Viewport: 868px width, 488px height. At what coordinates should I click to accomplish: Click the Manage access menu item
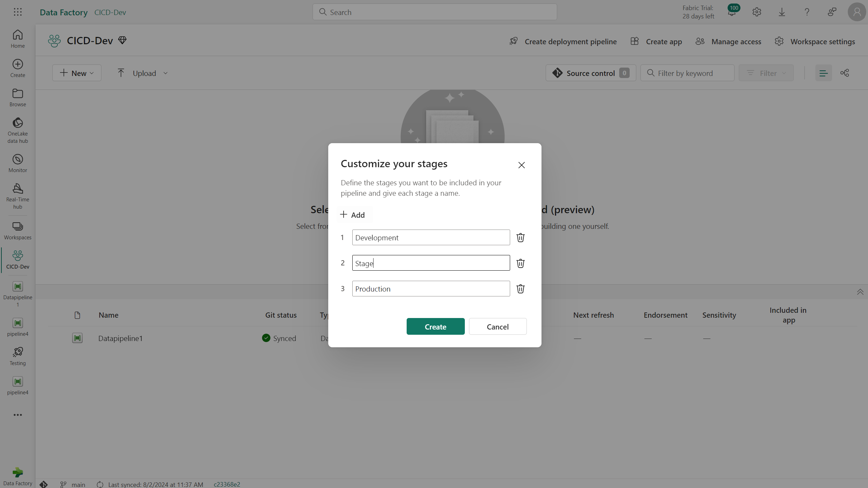click(730, 40)
